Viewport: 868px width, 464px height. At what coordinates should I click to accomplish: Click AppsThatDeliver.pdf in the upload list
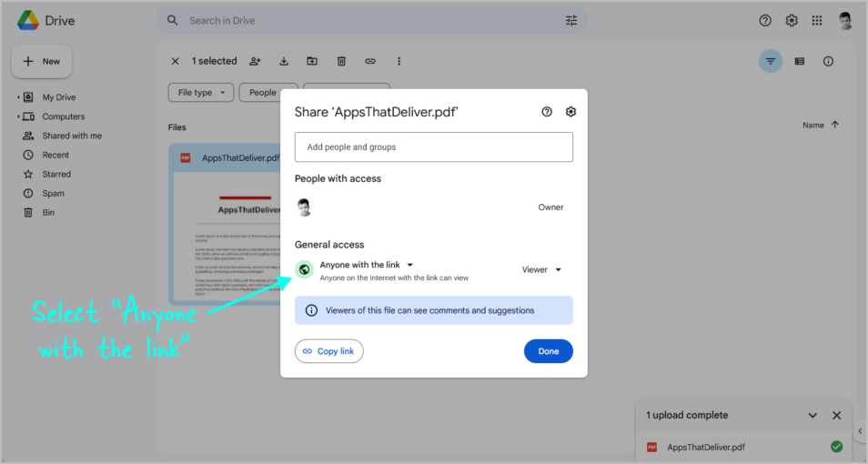706,447
